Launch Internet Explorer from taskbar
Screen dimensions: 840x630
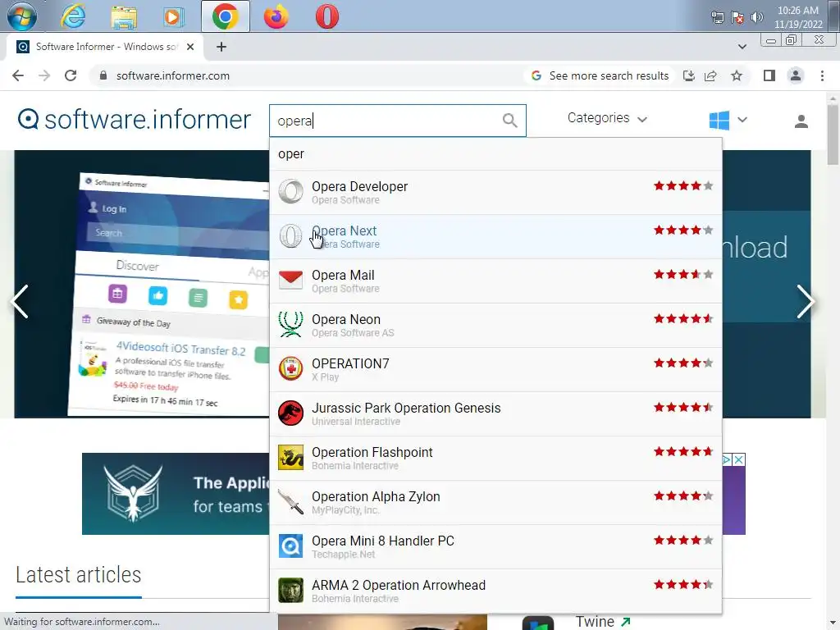(73, 16)
